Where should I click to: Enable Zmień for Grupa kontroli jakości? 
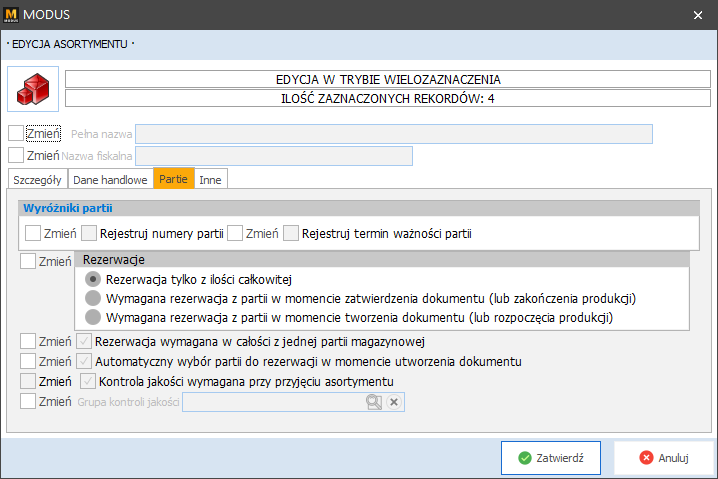(29, 402)
